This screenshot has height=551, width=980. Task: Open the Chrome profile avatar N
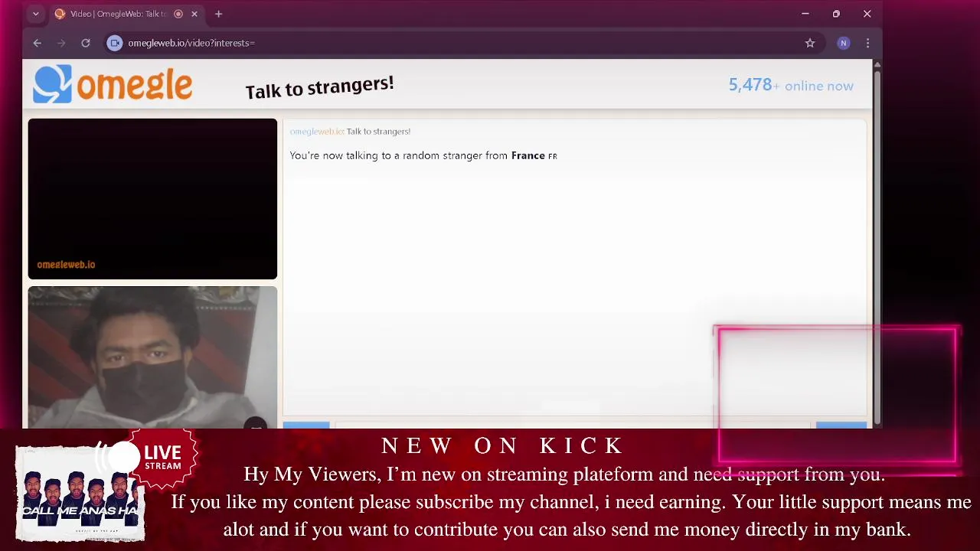(x=844, y=43)
